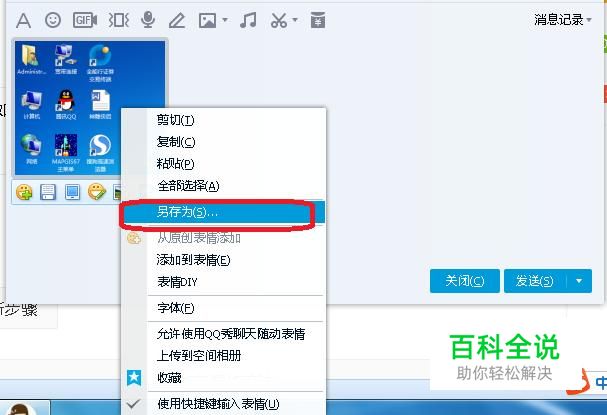
Task: Choose 复制(C) from context menu
Action: pyautogui.click(x=223, y=142)
